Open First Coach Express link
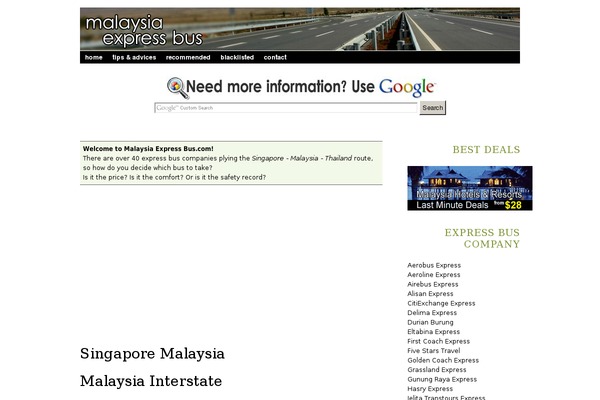The width and height of the screenshot is (600, 400). pos(439,341)
